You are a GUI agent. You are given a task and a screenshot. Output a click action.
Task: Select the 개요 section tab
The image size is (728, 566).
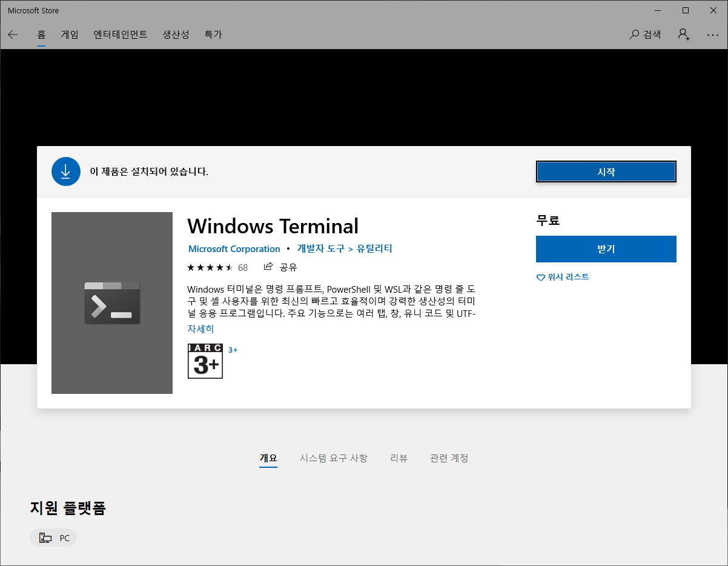coord(268,458)
